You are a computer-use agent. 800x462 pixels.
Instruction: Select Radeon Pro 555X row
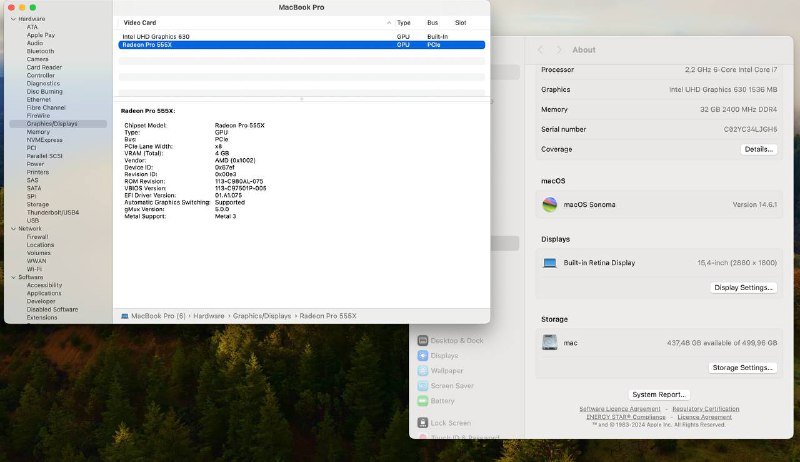pos(302,45)
